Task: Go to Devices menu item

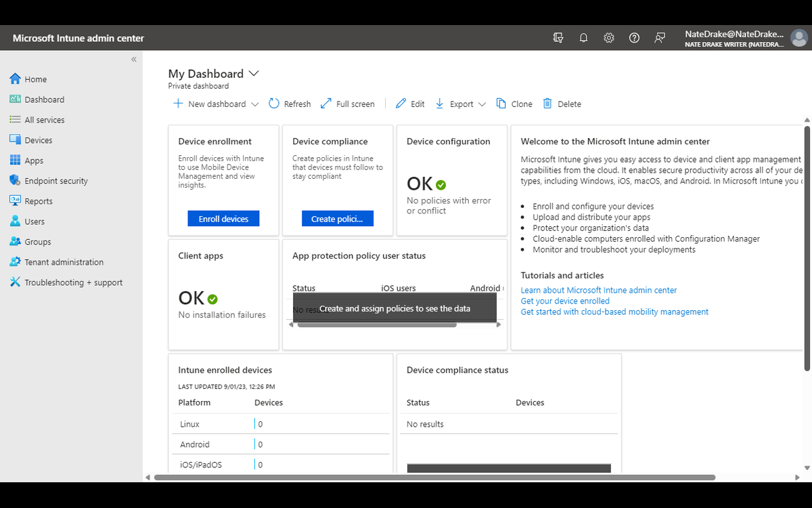Action: coord(39,140)
